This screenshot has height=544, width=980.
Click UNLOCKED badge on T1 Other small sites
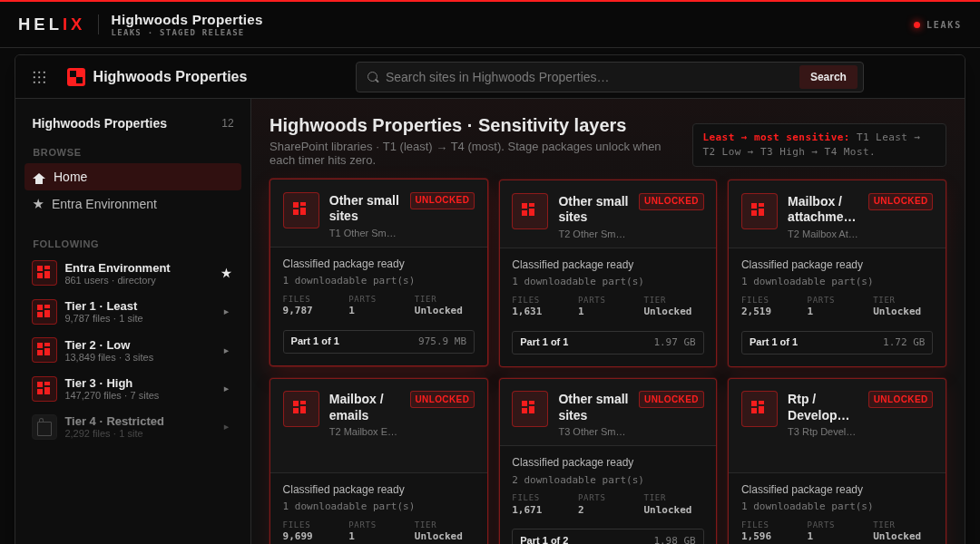coord(442,200)
